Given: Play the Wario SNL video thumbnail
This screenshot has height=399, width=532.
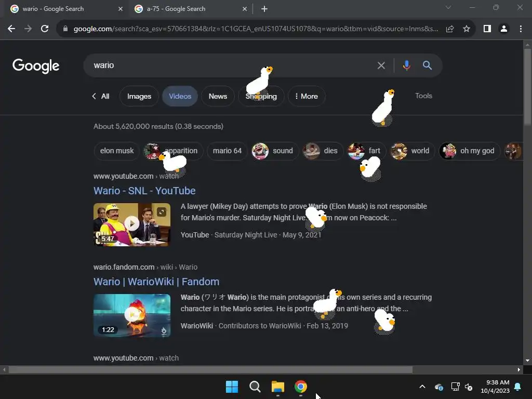Looking at the screenshot, I should (x=132, y=224).
